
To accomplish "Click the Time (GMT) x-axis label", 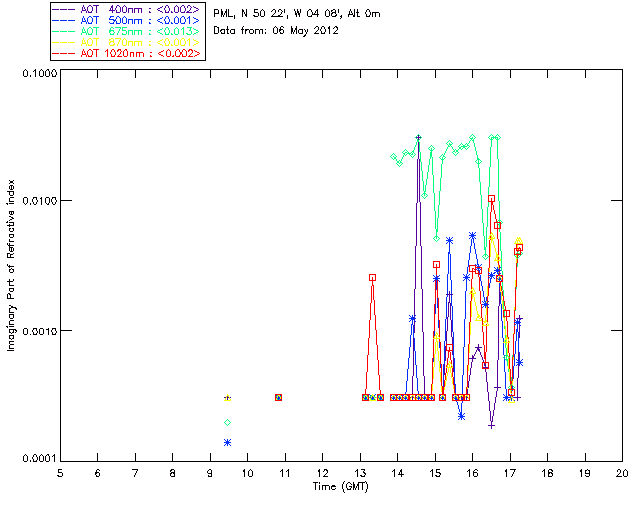I will click(x=341, y=485).
